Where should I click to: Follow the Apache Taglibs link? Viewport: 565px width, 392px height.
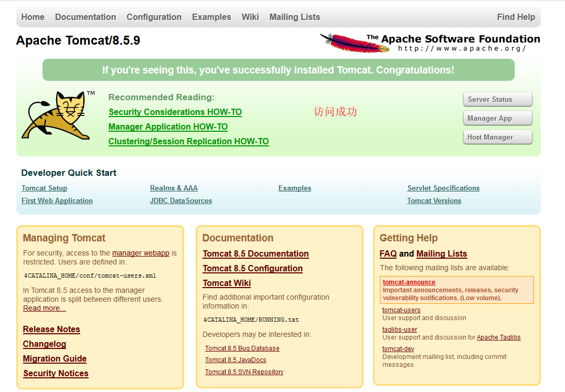click(499, 337)
